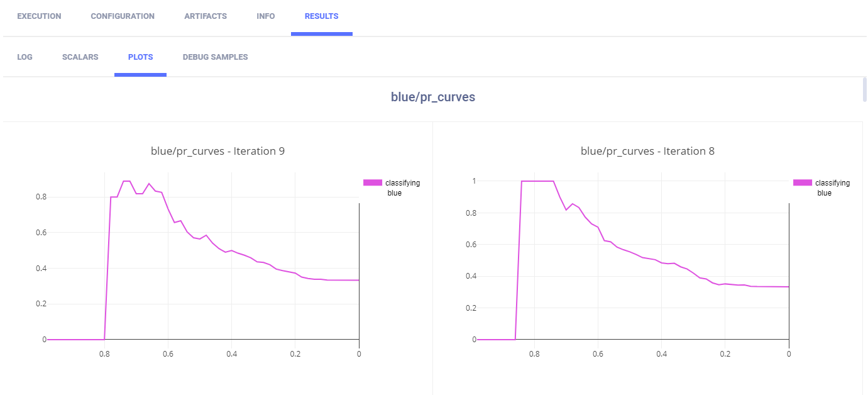The height and width of the screenshot is (395, 868).
Task: Toggle classifying blue legend swatch in Iteration 9
Action: pos(373,183)
